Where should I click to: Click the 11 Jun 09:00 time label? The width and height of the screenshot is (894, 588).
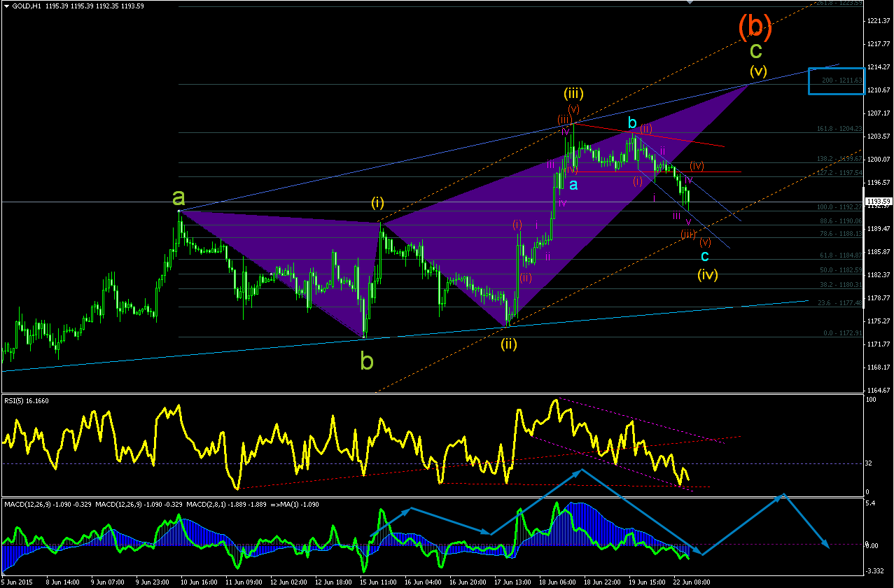click(244, 582)
